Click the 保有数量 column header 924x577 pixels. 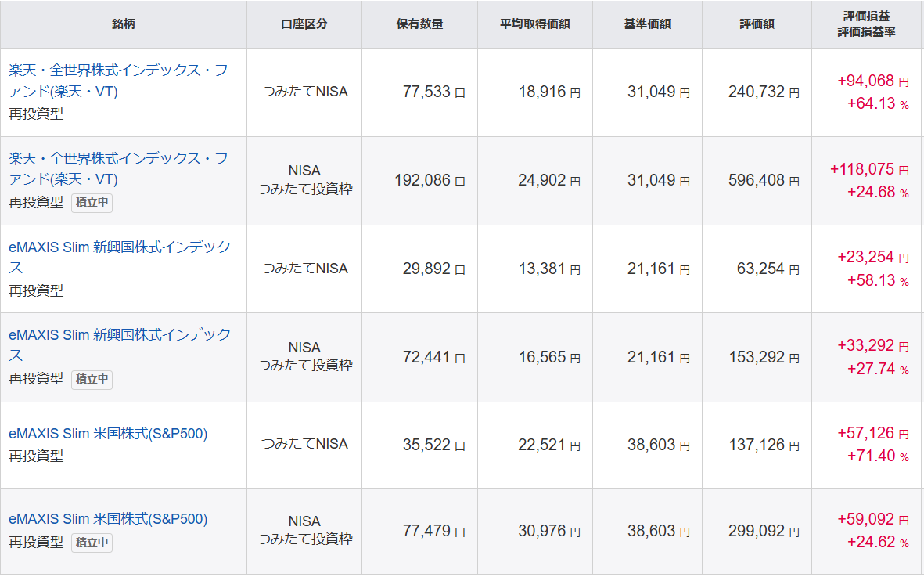point(419,24)
